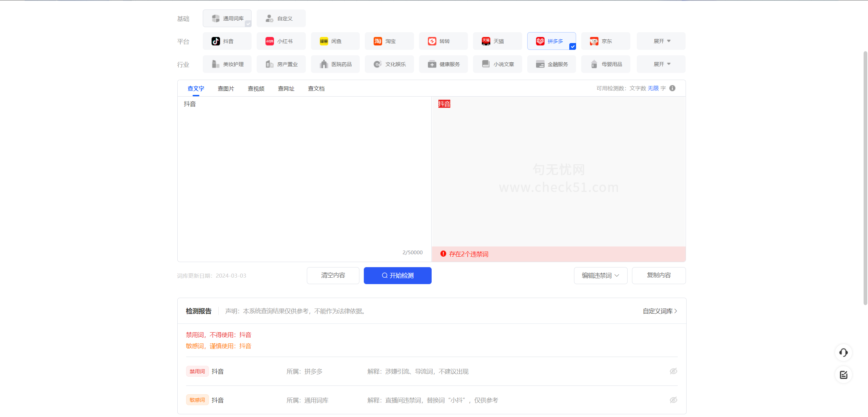Screen dimensions: 868x417
Task: Click the 开始检测 button
Action: (397, 276)
